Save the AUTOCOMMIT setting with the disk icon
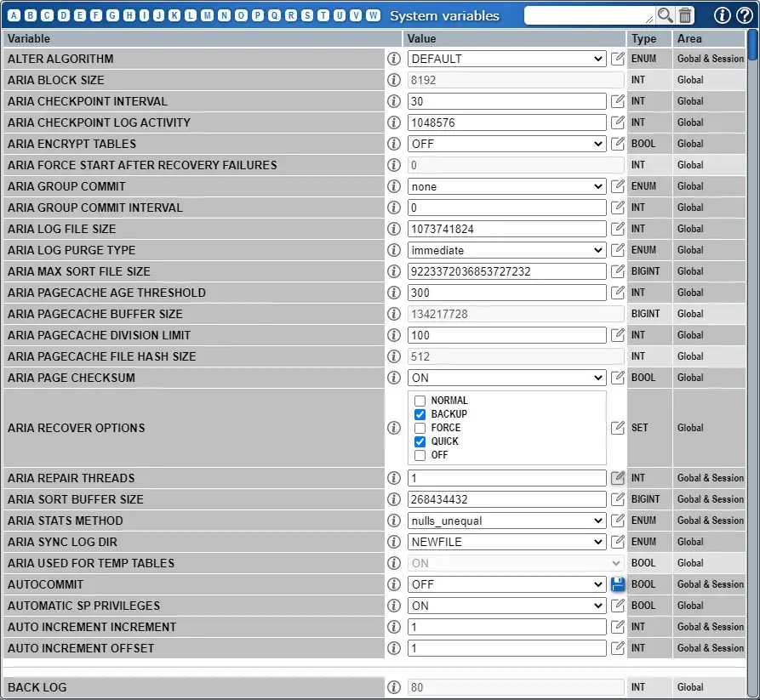Screen dimensions: 760x700 pyautogui.click(x=617, y=584)
